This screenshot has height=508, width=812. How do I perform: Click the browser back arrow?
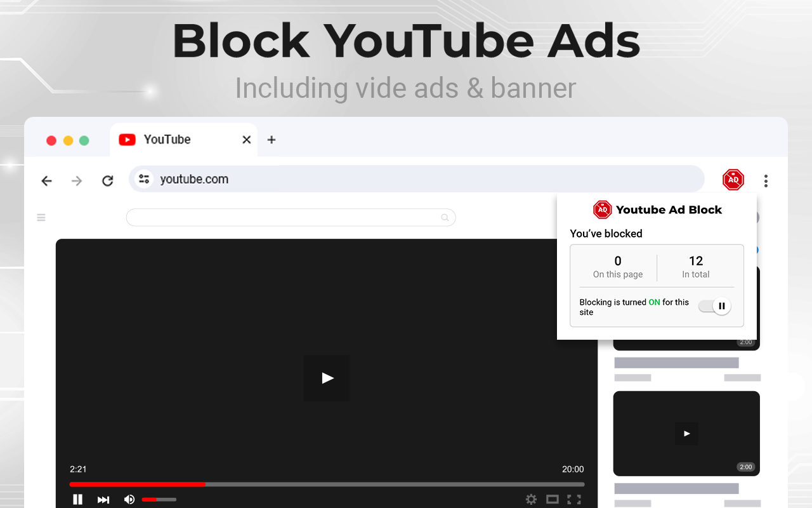[x=46, y=181]
